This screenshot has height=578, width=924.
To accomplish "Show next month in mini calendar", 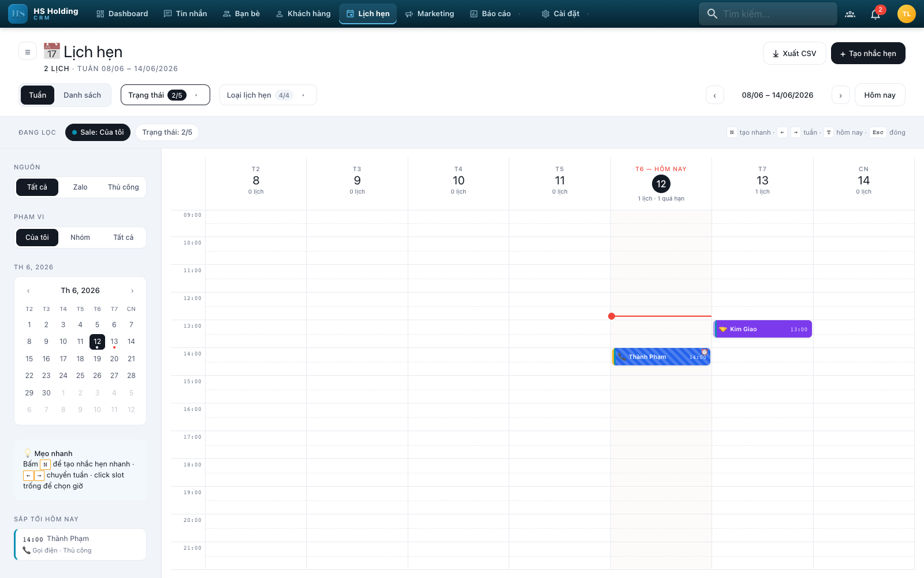I will 132,291.
